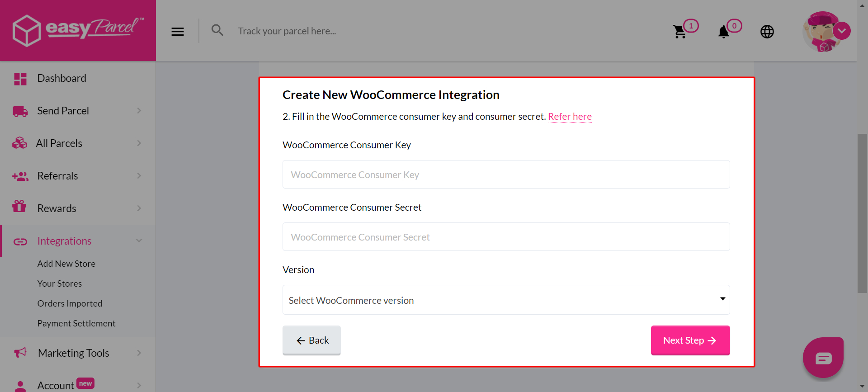Click the search magnifier icon
The height and width of the screenshot is (392, 868).
pyautogui.click(x=217, y=30)
